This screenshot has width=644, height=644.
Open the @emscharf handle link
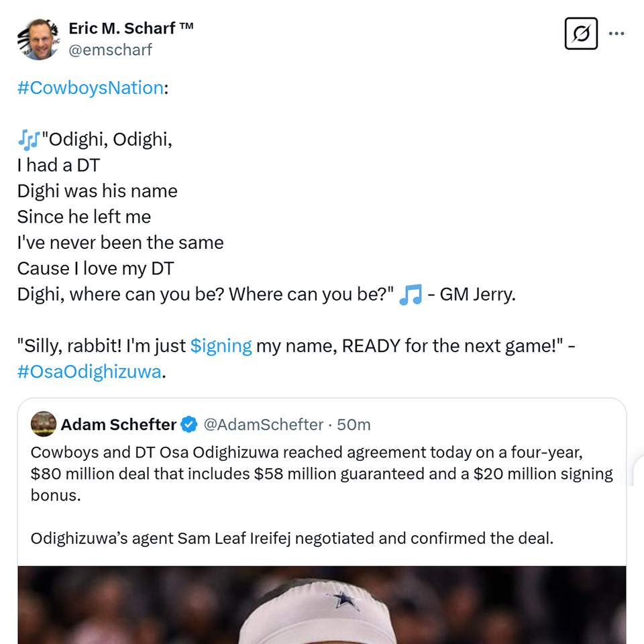[x=110, y=50]
